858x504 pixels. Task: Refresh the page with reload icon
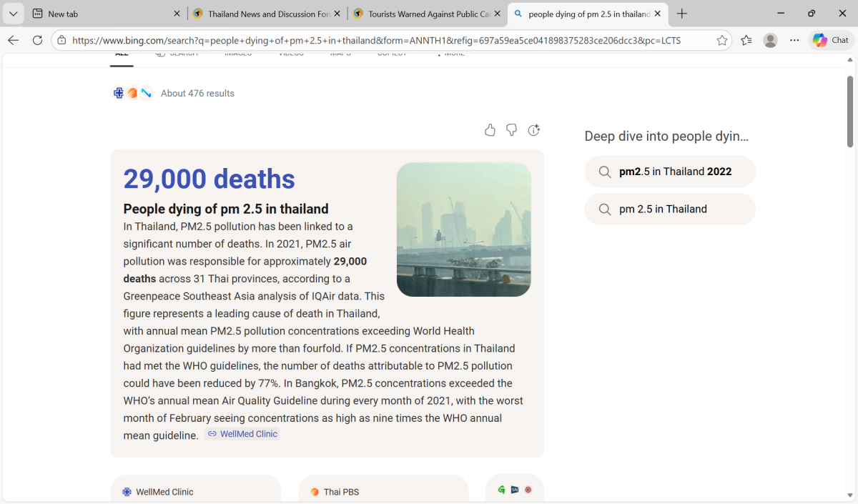pyautogui.click(x=37, y=41)
